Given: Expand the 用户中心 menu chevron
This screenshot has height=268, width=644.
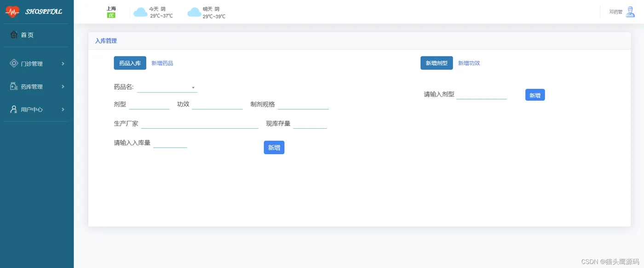Looking at the screenshot, I should click(63, 109).
